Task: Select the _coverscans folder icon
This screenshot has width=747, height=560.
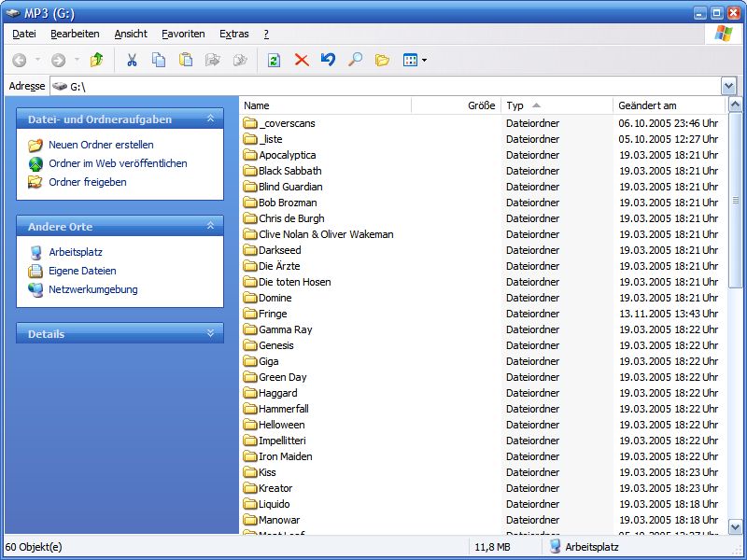Action: coord(250,123)
